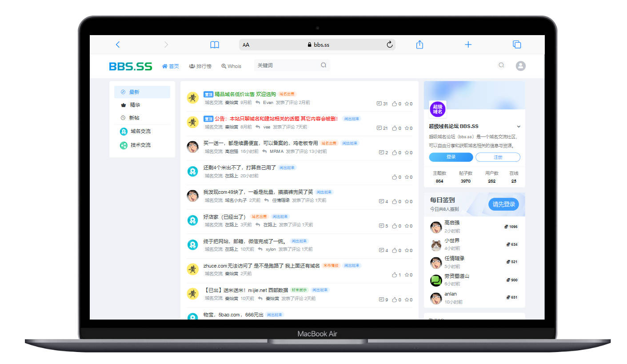627x364 pixels.
Task: Open 首页 home navigation item
Action: click(171, 66)
